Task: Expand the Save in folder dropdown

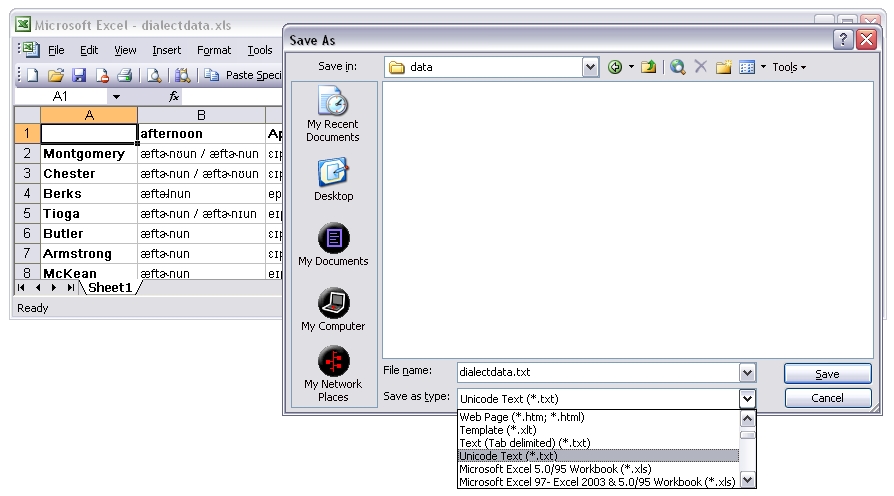Action: pos(590,67)
